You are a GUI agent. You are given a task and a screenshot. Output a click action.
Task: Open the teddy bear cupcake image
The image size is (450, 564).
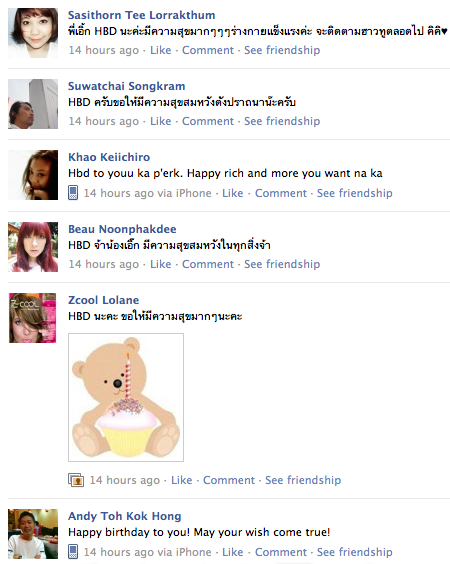click(x=126, y=397)
